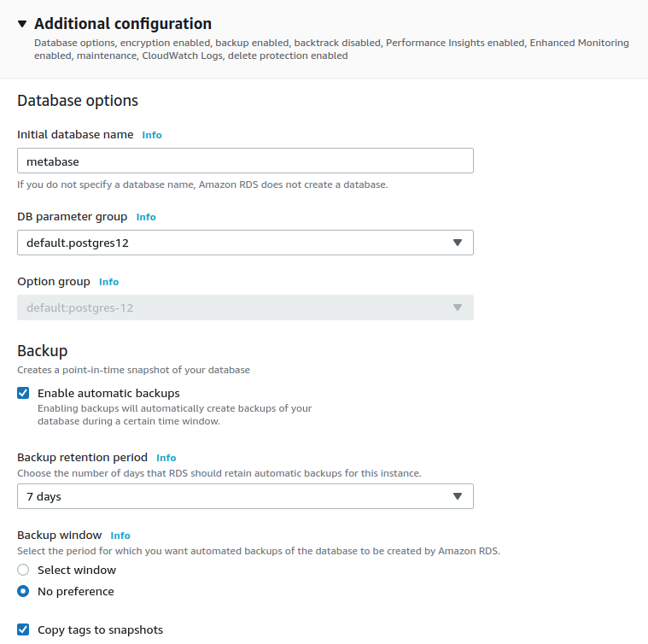Image resolution: width=648 pixels, height=644 pixels.
Task: Click the 7 days dropdown arrow icon
Action: pos(458,496)
